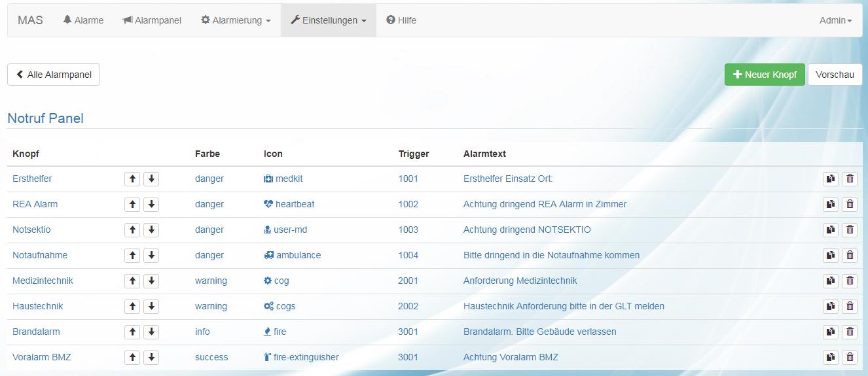The width and height of the screenshot is (868, 376).
Task: Move Ersthelfer button down
Action: (x=151, y=179)
